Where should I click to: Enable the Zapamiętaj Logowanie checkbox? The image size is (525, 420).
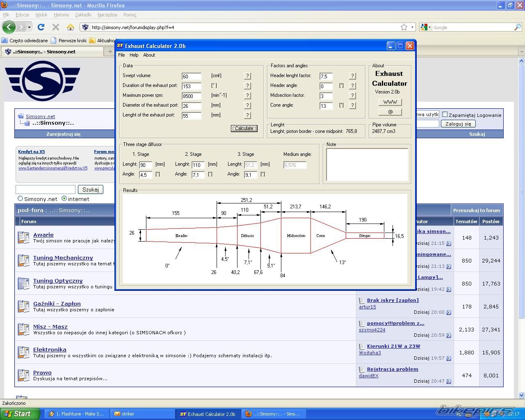(445, 114)
